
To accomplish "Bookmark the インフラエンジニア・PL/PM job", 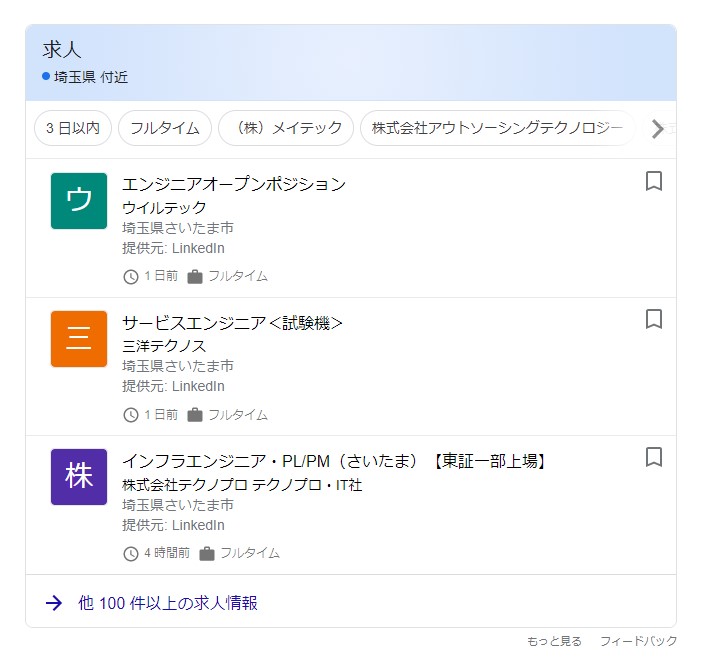I will pos(653,457).
